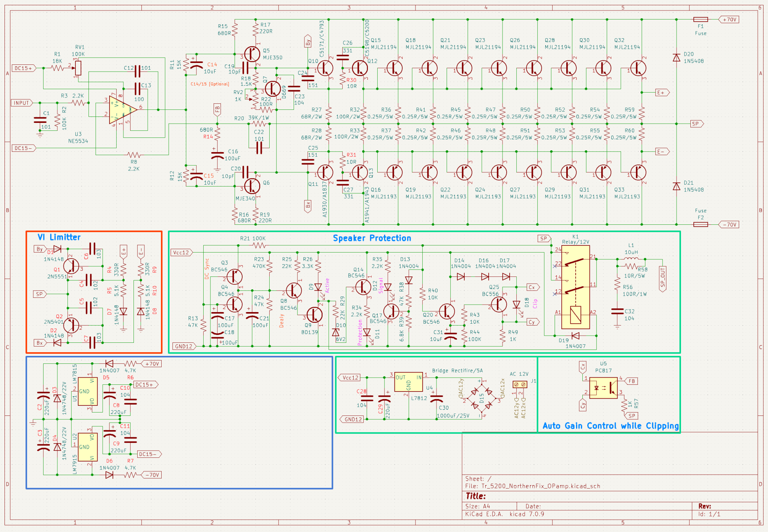Select the By label above Q10
Screen dimensions: 768x532
(307, 41)
